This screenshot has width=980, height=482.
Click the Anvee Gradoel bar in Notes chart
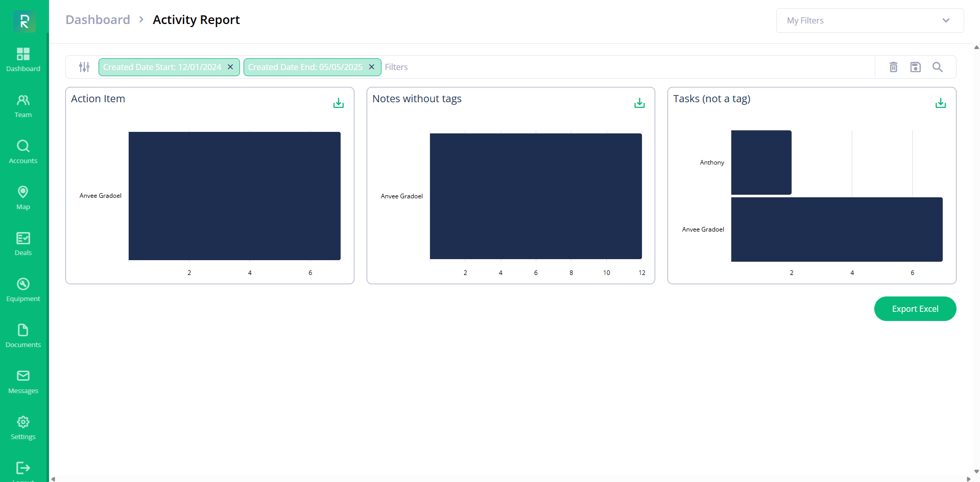tap(536, 196)
